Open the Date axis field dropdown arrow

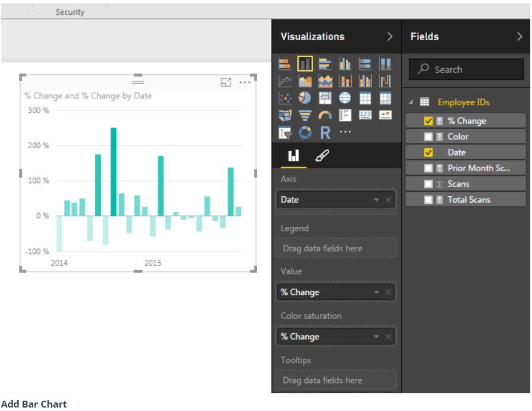point(376,200)
